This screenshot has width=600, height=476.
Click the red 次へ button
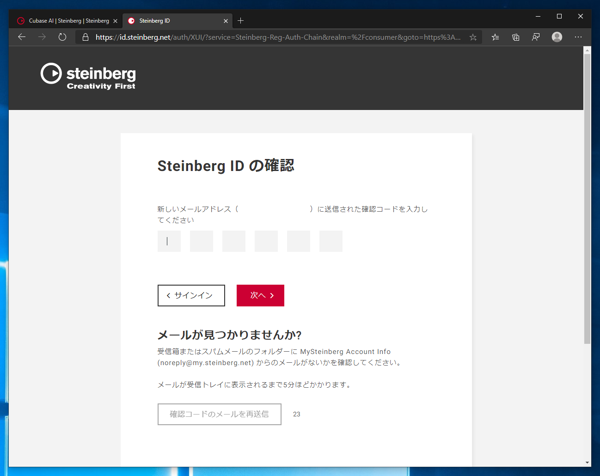[260, 295]
